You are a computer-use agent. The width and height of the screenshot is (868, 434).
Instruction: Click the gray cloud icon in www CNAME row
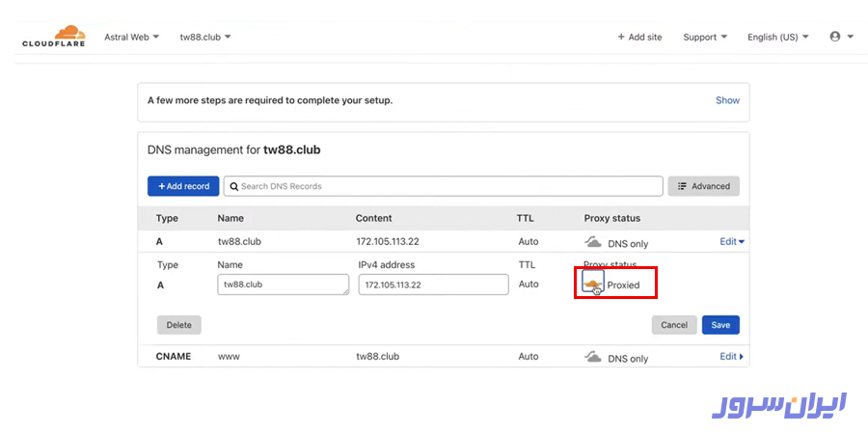[x=593, y=357]
